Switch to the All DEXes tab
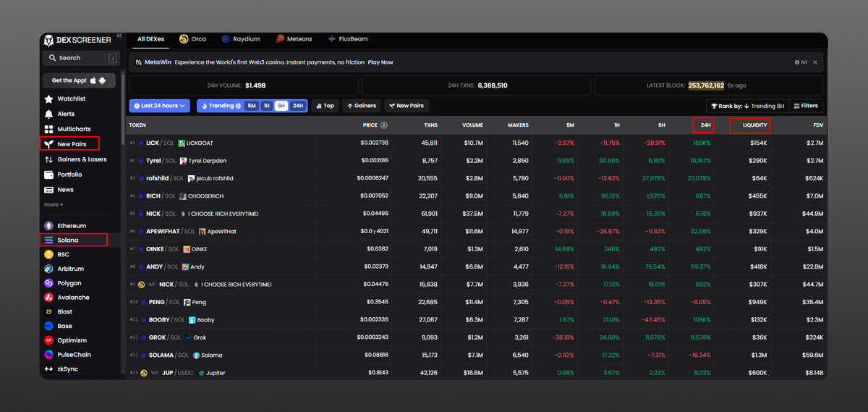This screenshot has width=868, height=412. click(x=150, y=39)
